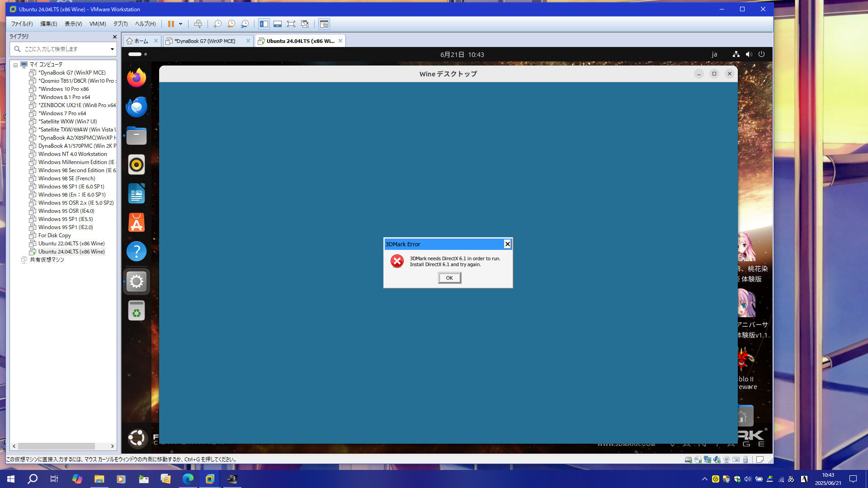Open the Windows Start menu

(11, 479)
